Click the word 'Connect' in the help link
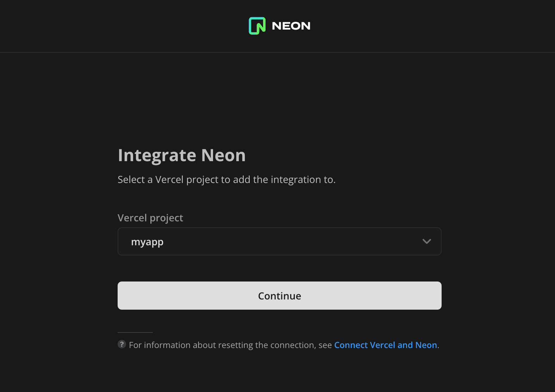Screen dimensions: 555x392 (x=351, y=345)
